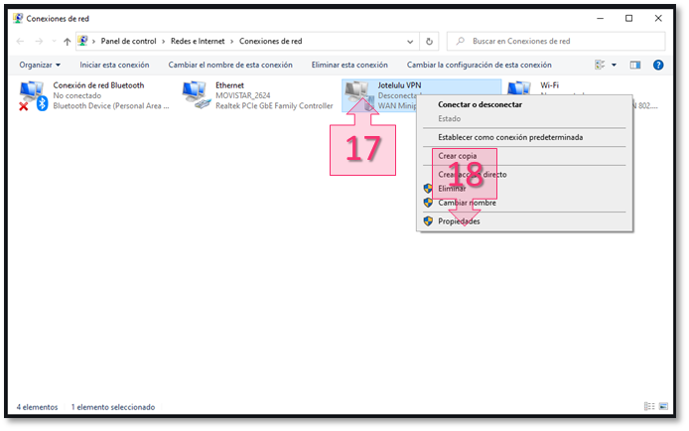The height and width of the screenshot is (431, 689).
Task: Focus the Buscar en Conexiones de red field
Action: point(556,41)
